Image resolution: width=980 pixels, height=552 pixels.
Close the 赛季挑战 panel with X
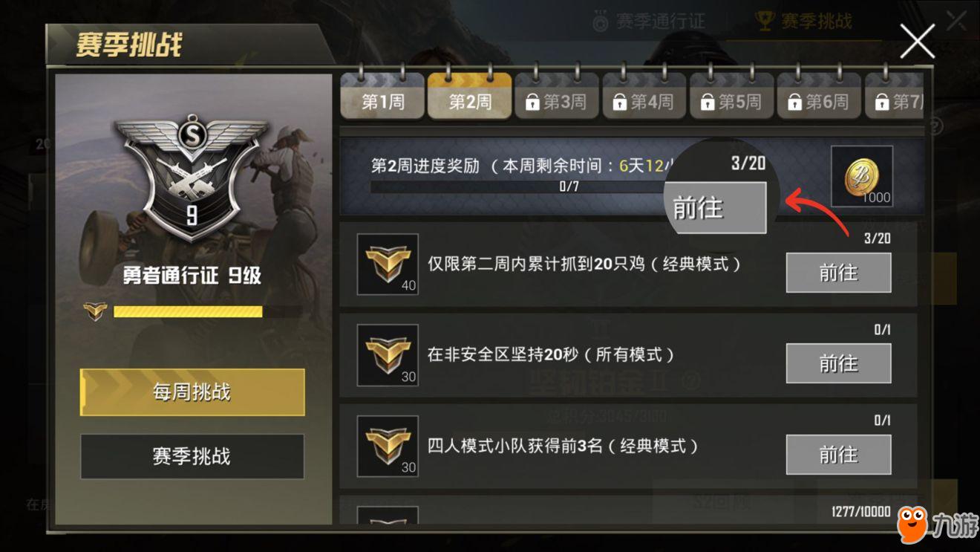pos(918,41)
